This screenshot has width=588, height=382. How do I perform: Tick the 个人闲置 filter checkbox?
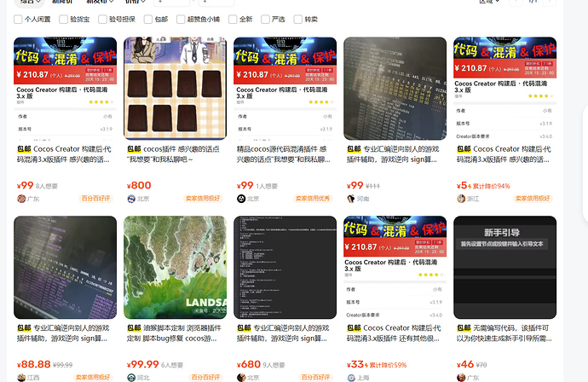coord(18,19)
